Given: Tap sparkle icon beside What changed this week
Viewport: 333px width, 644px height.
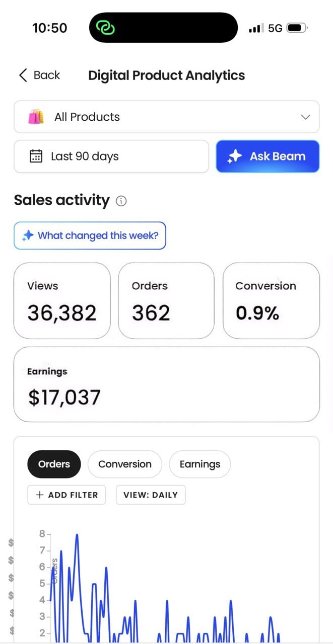Looking at the screenshot, I should [x=28, y=235].
